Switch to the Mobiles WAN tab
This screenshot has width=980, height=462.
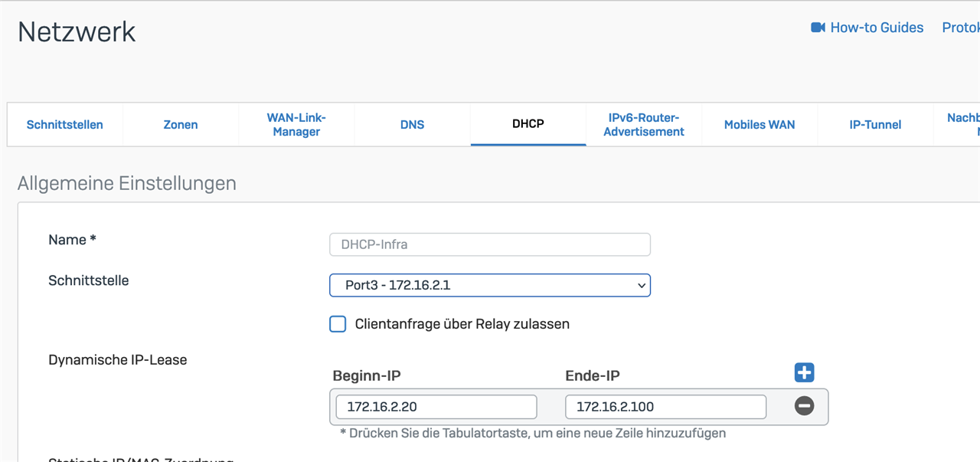click(759, 125)
